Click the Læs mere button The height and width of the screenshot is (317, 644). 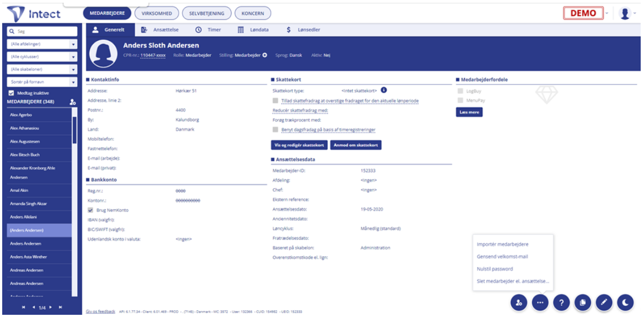coord(469,112)
